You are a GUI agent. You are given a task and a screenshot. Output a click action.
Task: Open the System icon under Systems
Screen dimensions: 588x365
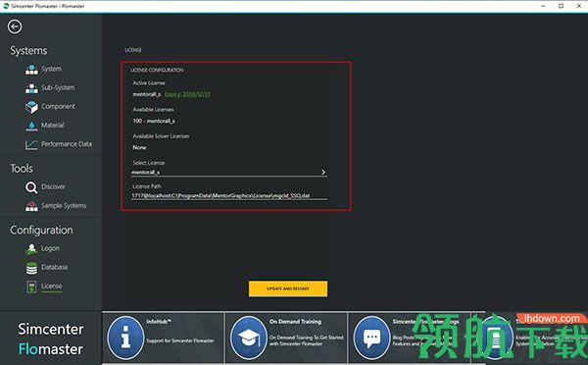tap(31, 70)
